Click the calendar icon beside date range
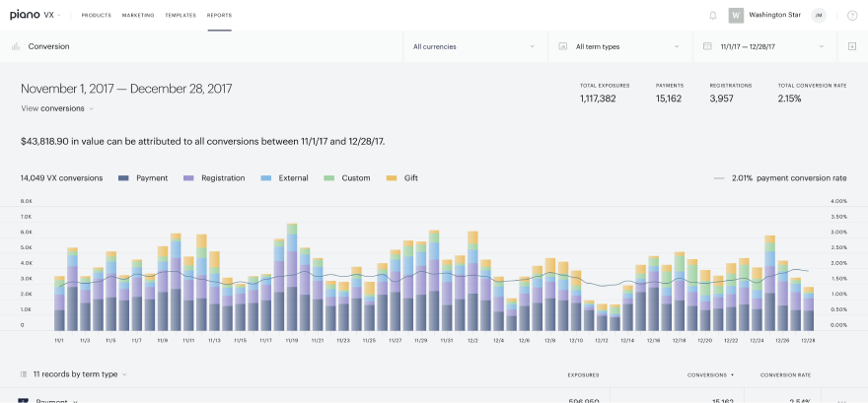The height and width of the screenshot is (403, 868). coord(707,46)
